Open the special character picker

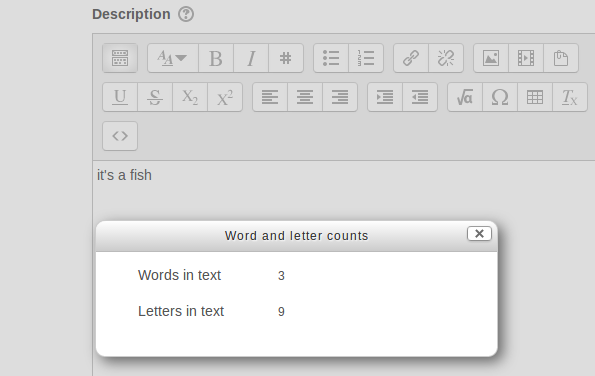[x=500, y=97]
